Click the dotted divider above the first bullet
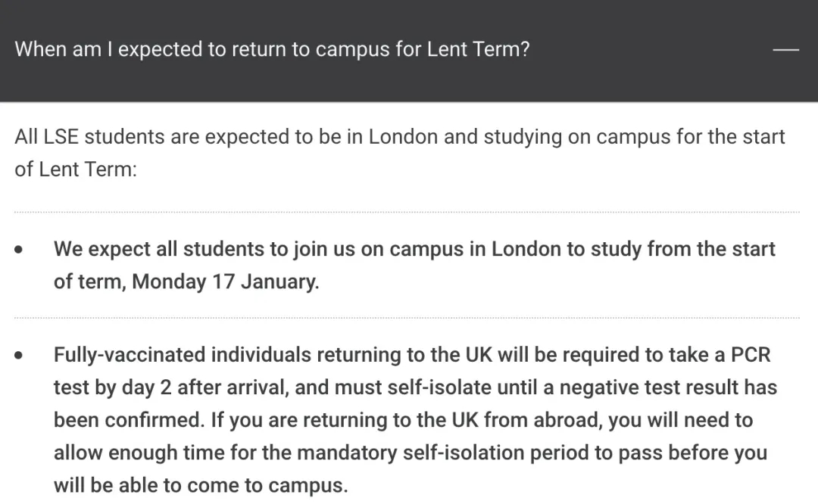Screen dimensions: 818x504 click(x=407, y=213)
